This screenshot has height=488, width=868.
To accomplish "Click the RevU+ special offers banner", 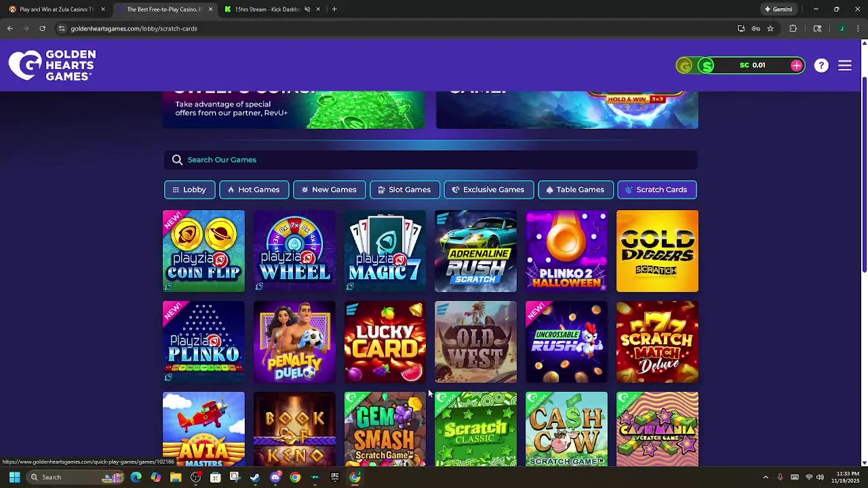I will point(294,110).
